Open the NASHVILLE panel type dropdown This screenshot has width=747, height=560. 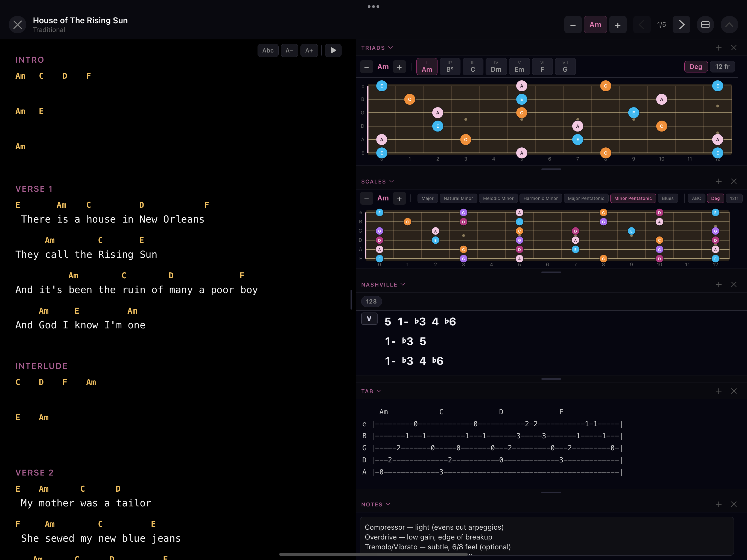pyautogui.click(x=383, y=284)
